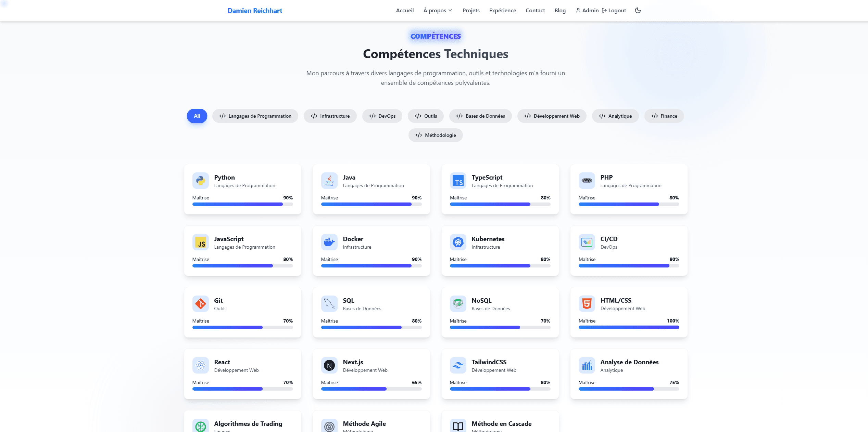This screenshot has width=868, height=432.
Task: Select the Finance filter
Action: point(664,116)
